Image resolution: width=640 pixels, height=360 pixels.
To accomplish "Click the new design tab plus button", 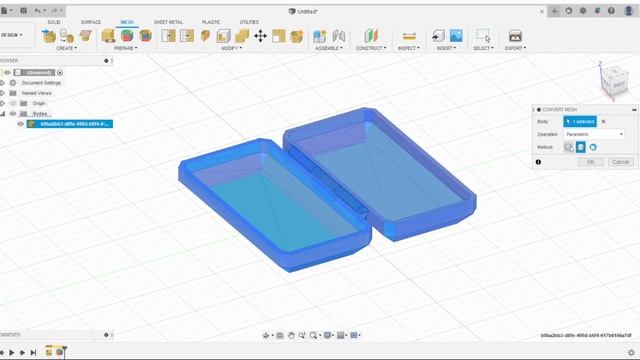I will [554, 11].
